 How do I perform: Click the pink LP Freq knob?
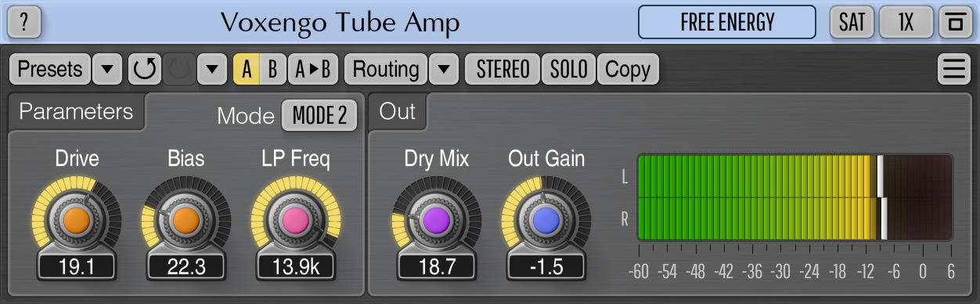[x=296, y=220]
